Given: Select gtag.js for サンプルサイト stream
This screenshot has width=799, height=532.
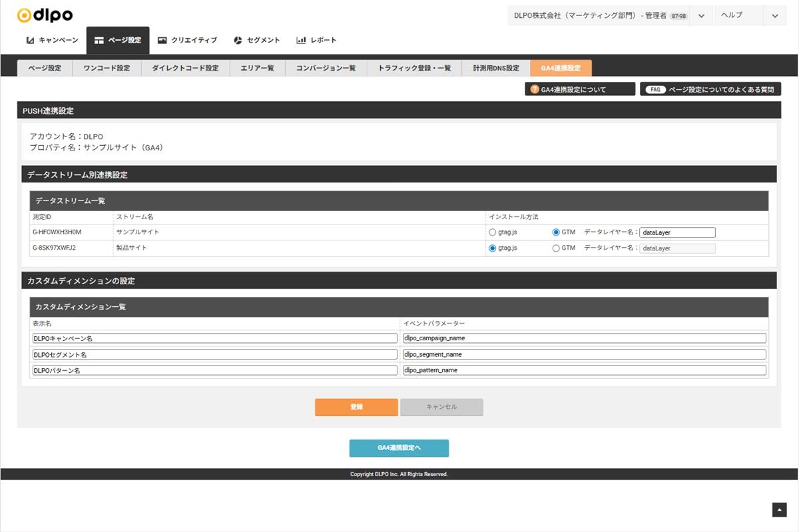Looking at the screenshot, I should pyautogui.click(x=493, y=232).
